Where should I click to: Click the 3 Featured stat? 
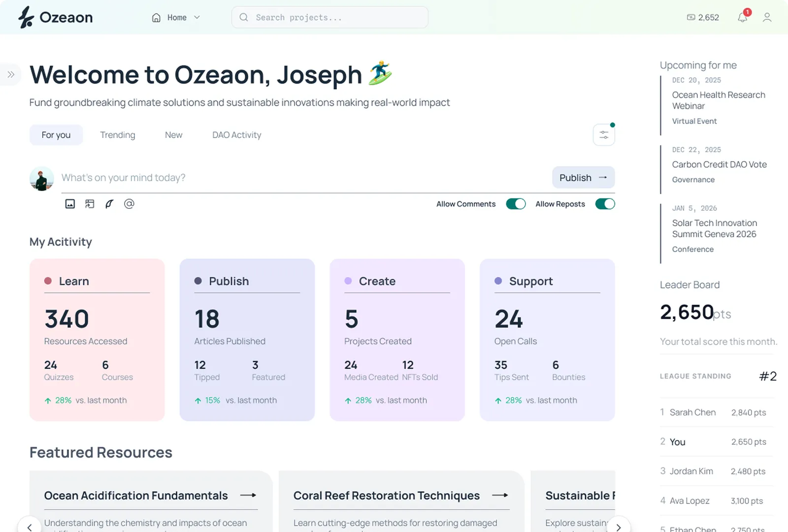(x=268, y=370)
